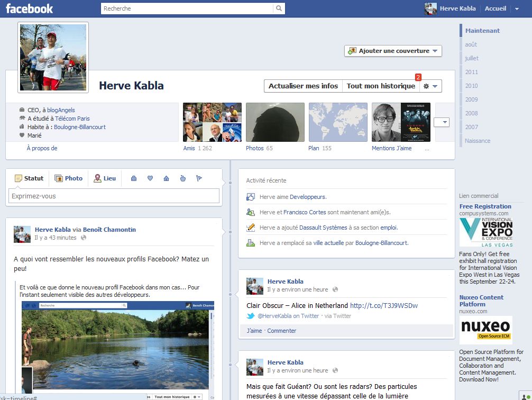Jump to août on the timeline
532x400 pixels.
[471, 44]
